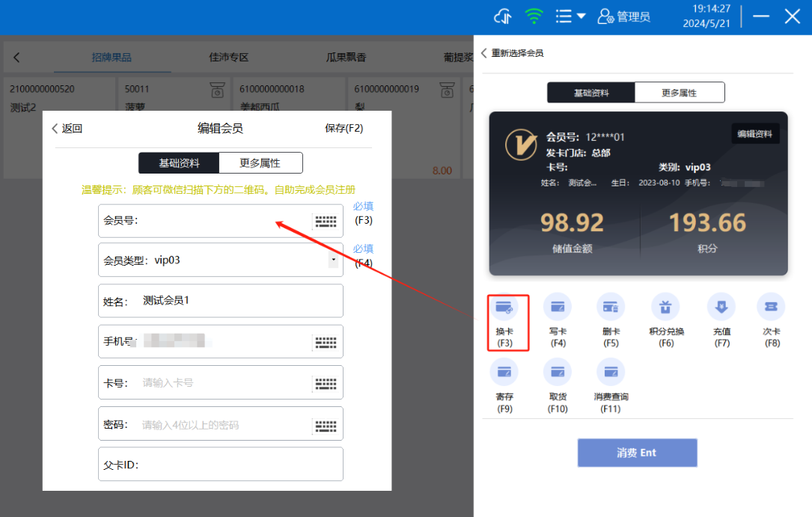Click the 会员号 12****01 text

[x=585, y=137]
